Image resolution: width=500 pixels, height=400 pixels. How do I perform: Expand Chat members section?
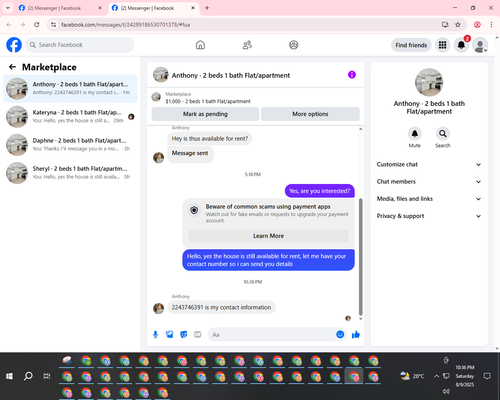[x=429, y=182]
